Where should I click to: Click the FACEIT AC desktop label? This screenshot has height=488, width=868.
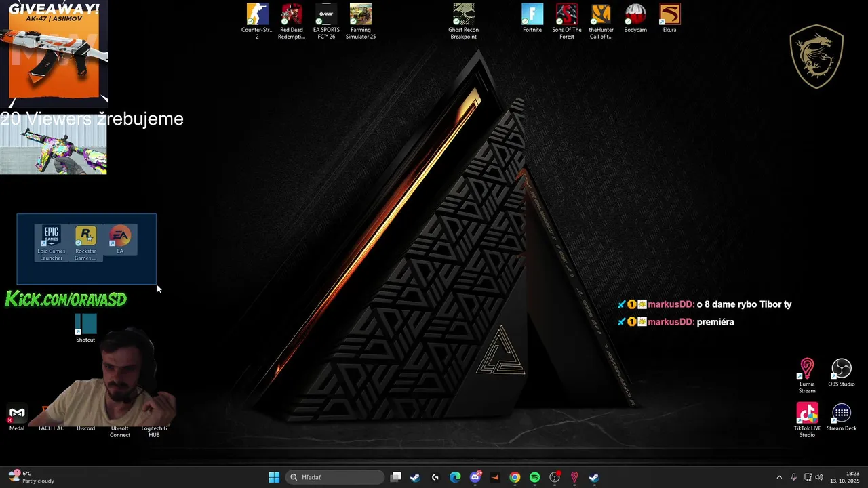[x=52, y=428]
